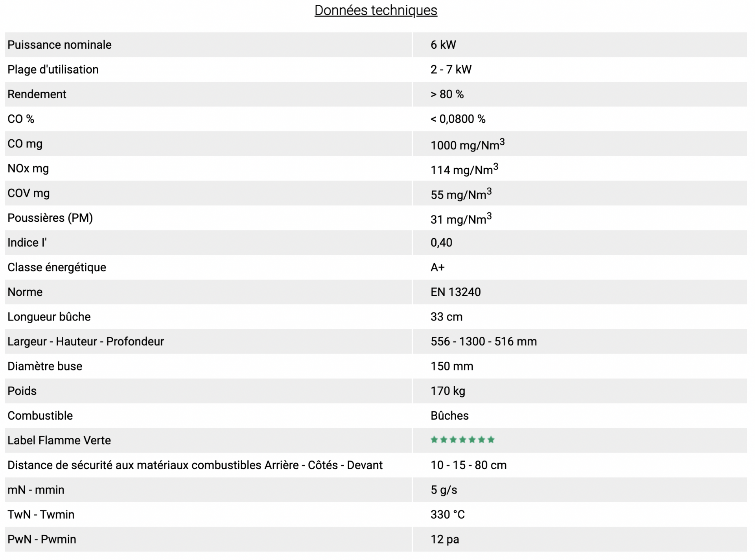Select the 'NOx mg' label
755x560 pixels.
(28, 169)
